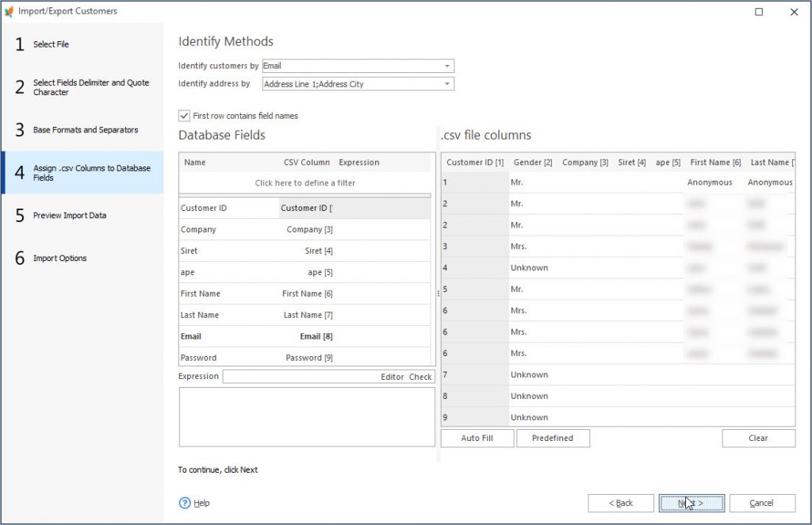Click the Clear button to reset columns
This screenshot has width=812, height=525.
pos(758,438)
